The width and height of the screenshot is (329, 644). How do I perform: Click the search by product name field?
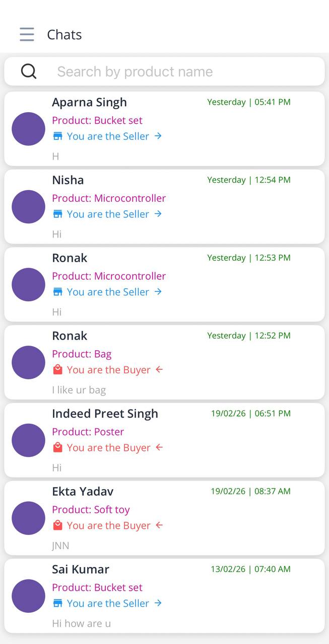tap(176, 71)
